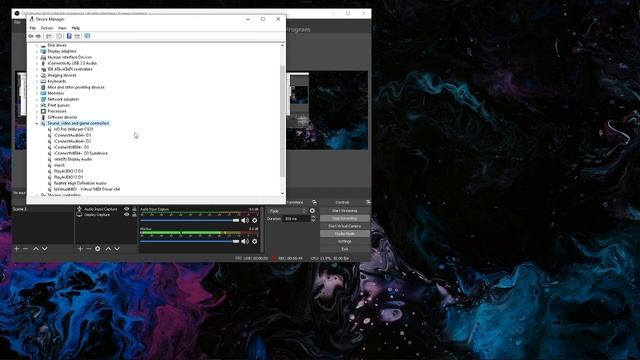Move source up in Sources list
The image size is (640, 360).
coord(108,249)
